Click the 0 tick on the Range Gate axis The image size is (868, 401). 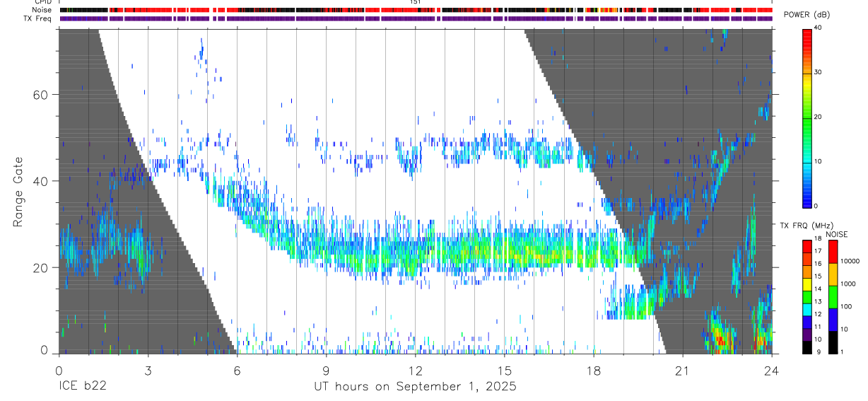pos(45,351)
